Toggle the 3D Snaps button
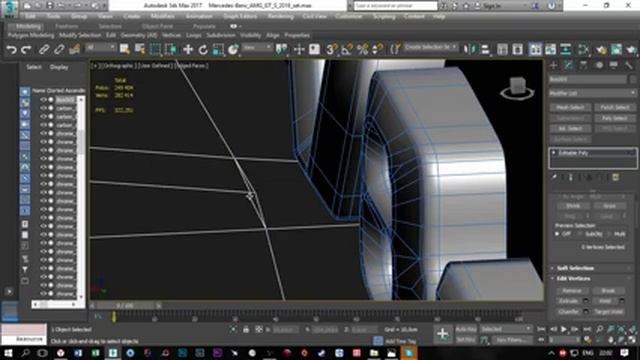Image resolution: width=640 pixels, height=360 pixels. (x=331, y=49)
